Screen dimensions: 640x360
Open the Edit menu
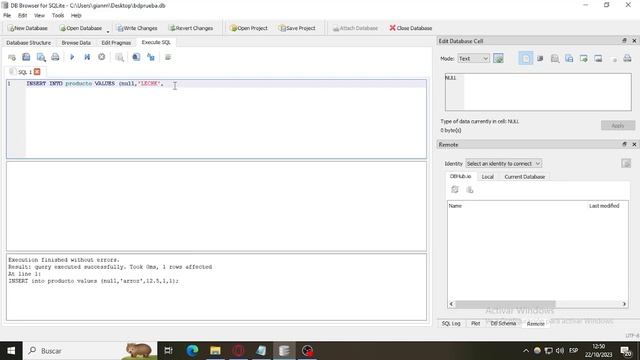point(22,16)
